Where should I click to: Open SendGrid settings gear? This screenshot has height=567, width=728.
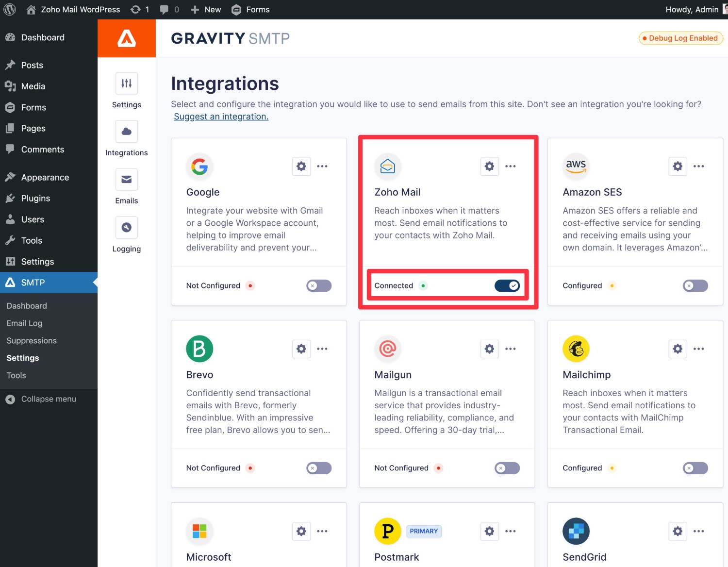pos(678,532)
